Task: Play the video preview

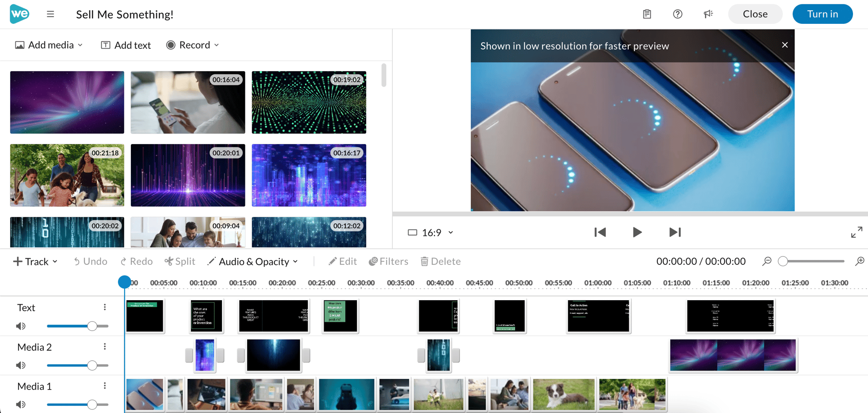Action: [637, 232]
